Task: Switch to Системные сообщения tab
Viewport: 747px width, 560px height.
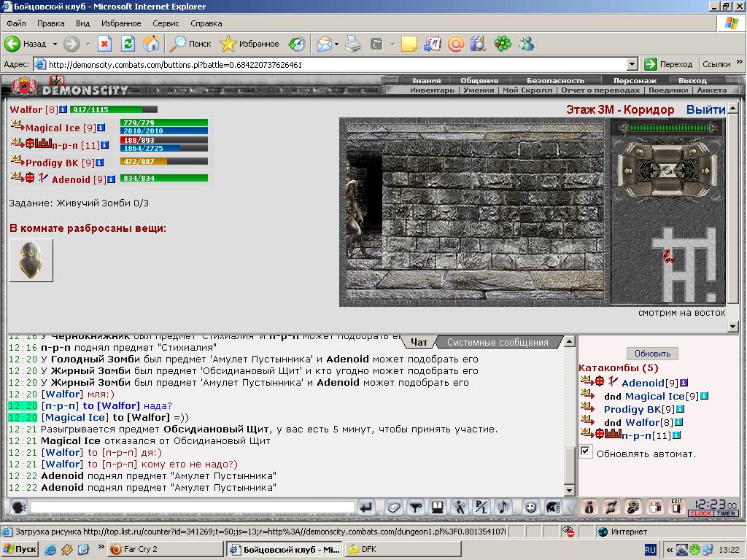Action: pos(498,342)
